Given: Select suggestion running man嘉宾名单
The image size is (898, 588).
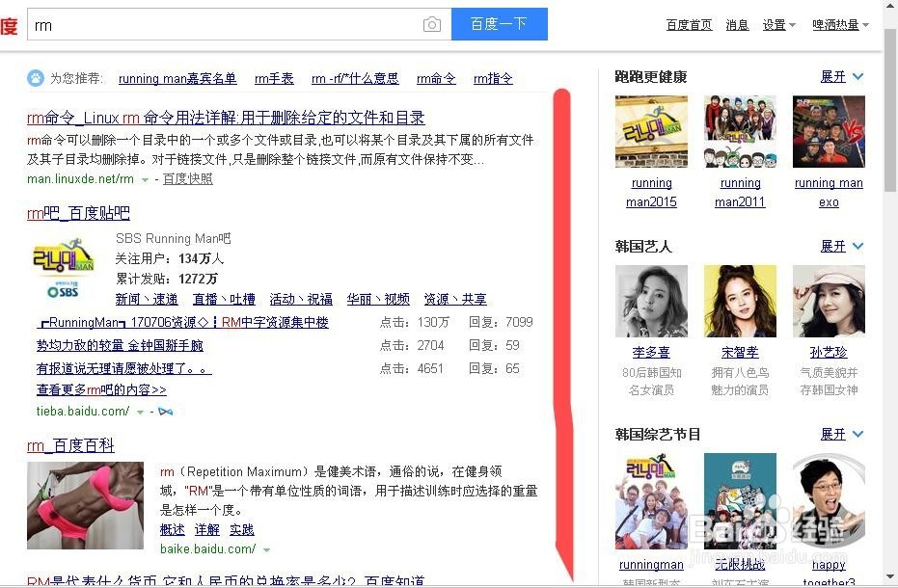Looking at the screenshot, I should 177,78.
